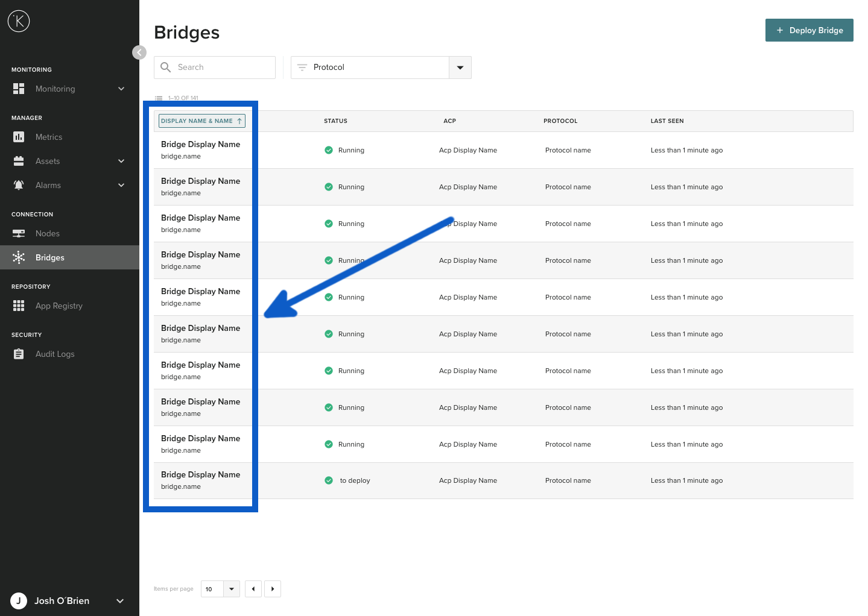Click the App Registry grid icon
This screenshot has width=868, height=616.
[x=19, y=306]
